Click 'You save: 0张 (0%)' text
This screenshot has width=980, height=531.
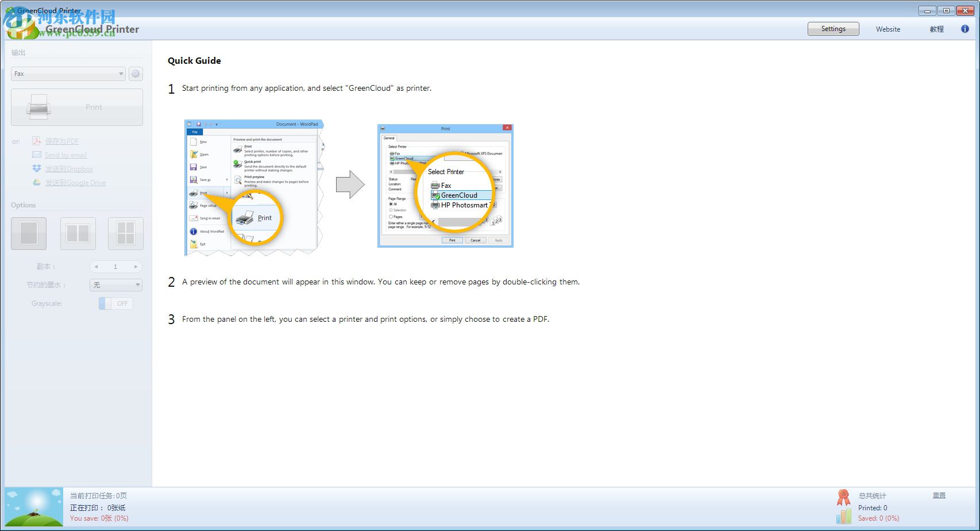point(99,518)
